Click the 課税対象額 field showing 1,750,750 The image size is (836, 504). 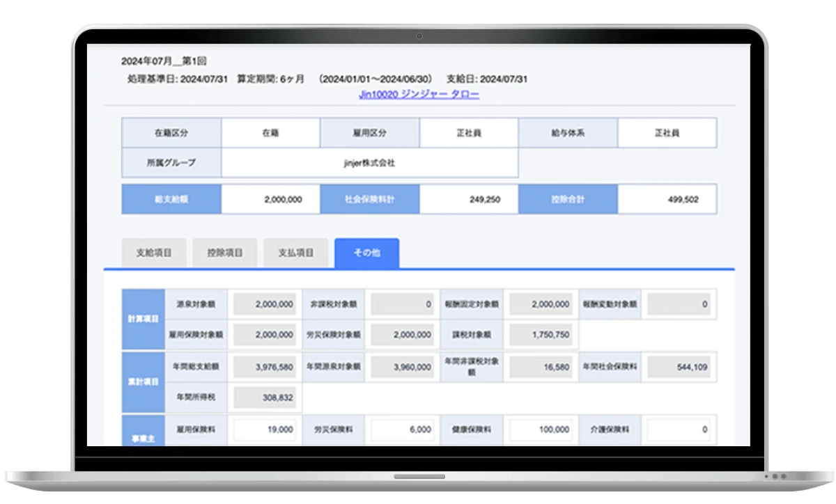540,334
